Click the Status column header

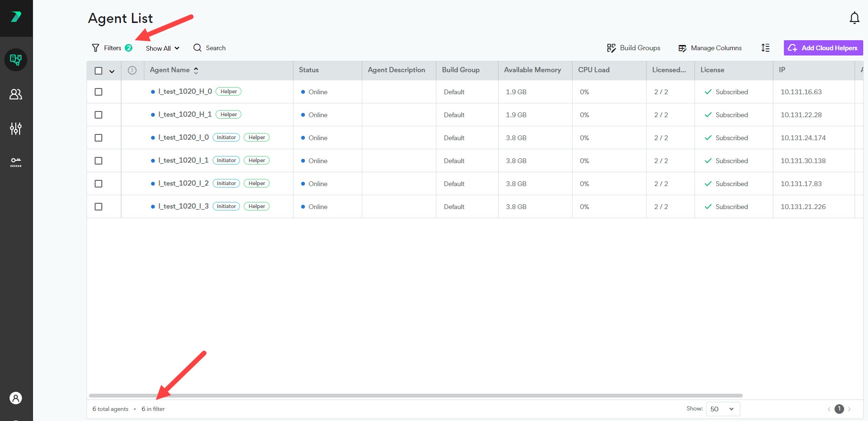coord(309,70)
